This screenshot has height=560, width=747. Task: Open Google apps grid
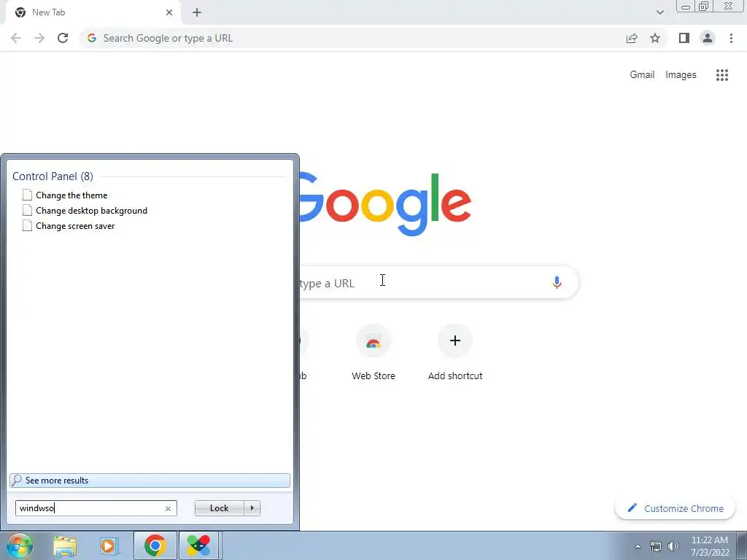722,75
